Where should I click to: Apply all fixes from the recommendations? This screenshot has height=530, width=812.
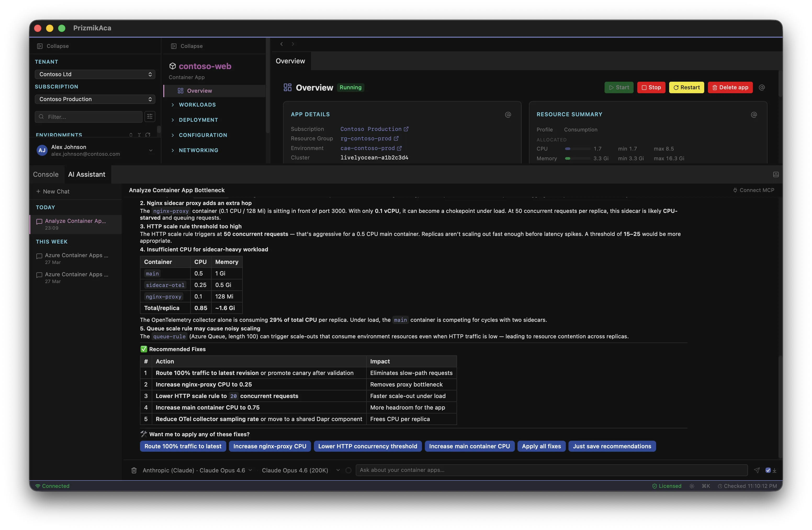point(541,446)
